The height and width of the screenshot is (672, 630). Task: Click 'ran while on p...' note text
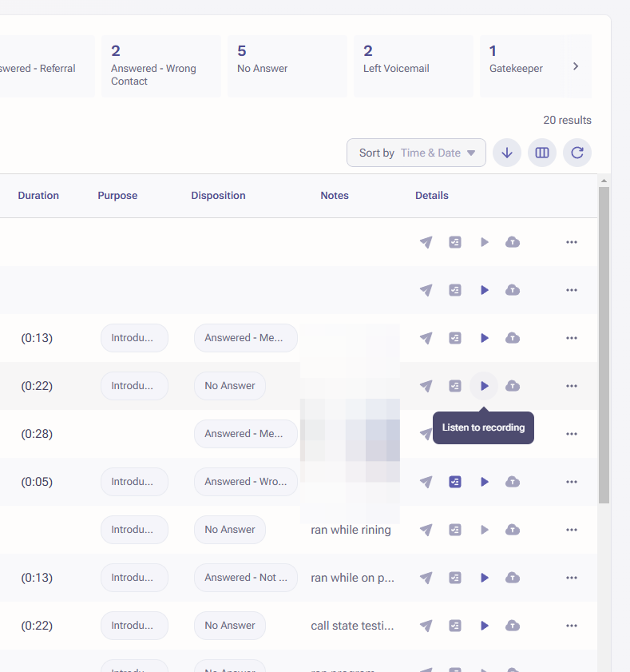[352, 578]
